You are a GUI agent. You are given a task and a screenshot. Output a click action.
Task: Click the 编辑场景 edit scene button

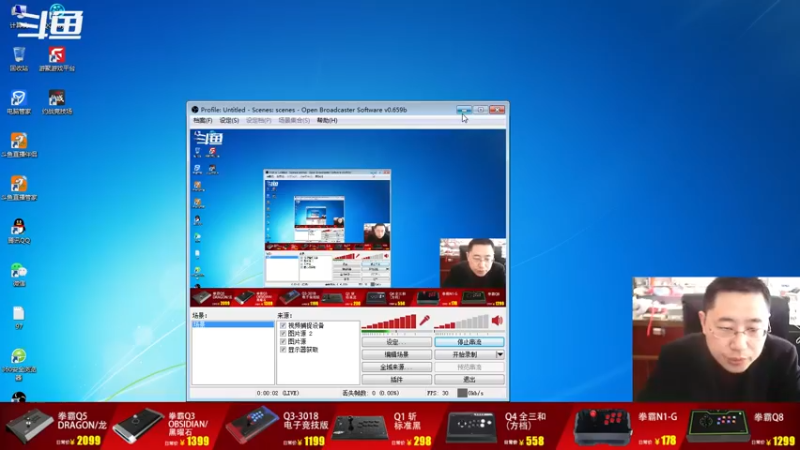tap(396, 354)
